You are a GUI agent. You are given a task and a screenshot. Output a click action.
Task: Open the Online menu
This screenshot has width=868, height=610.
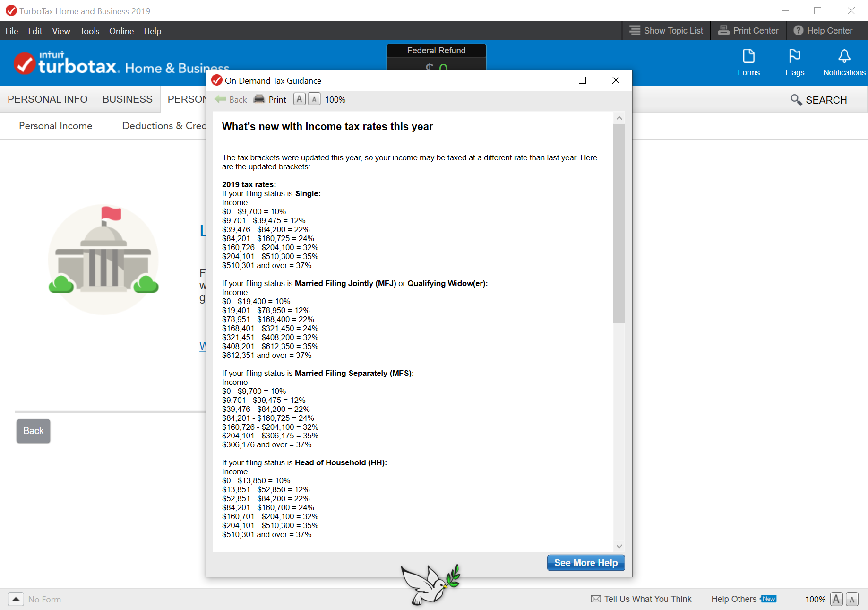pyautogui.click(x=121, y=31)
